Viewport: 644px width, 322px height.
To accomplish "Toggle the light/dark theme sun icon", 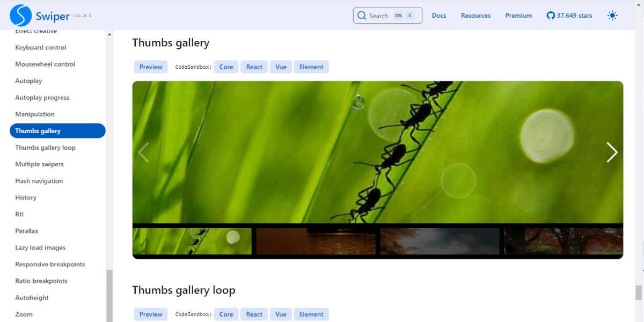I will pos(612,16).
